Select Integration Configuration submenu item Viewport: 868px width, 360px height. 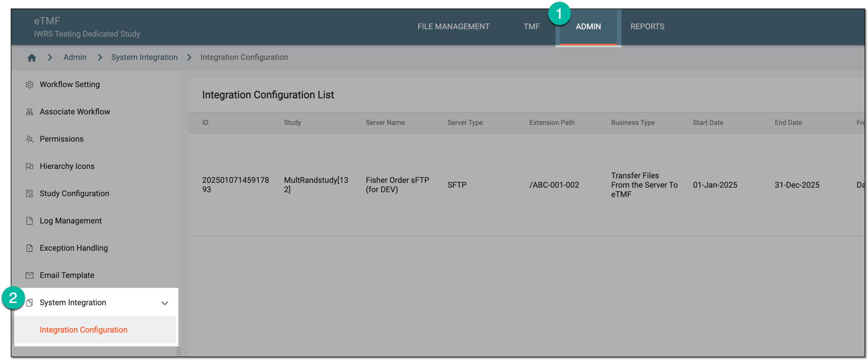[x=83, y=330]
